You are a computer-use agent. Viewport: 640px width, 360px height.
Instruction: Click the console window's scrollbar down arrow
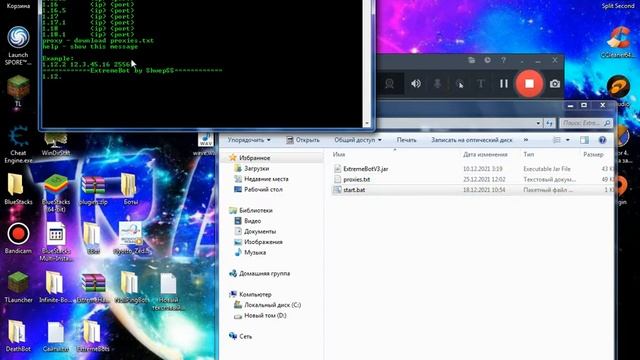(x=367, y=123)
